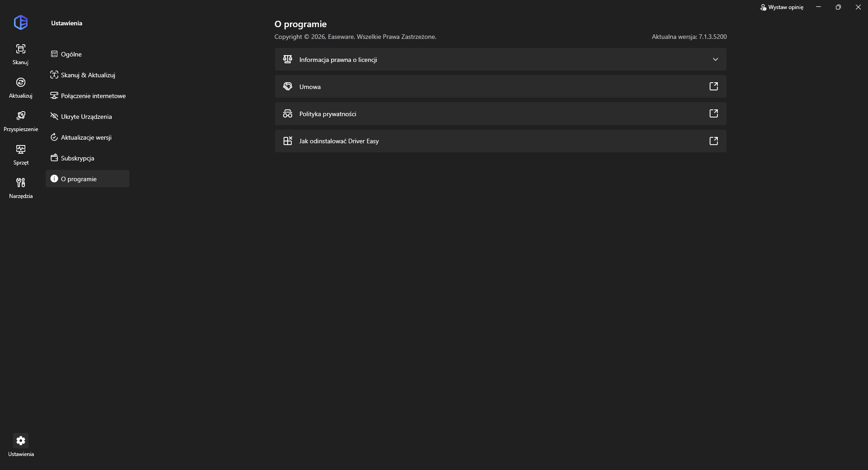The width and height of the screenshot is (868, 470).
Task: Click the Informacja prawna o licencji row
Action: [x=500, y=59]
